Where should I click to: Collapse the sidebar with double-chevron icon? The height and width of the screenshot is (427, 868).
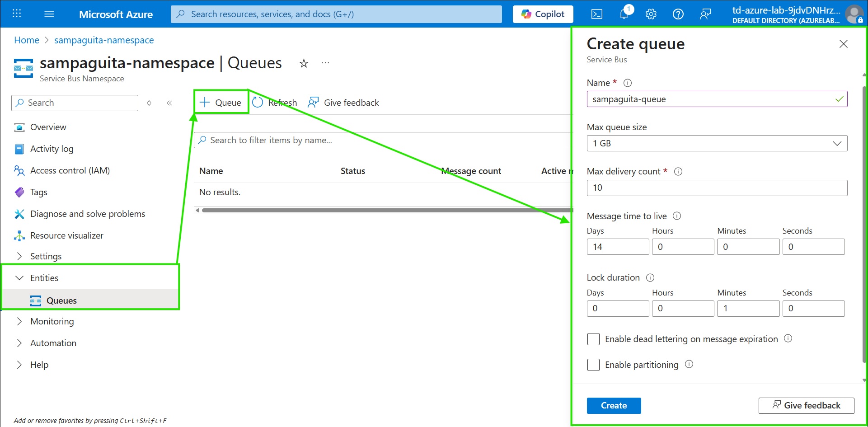pos(169,103)
